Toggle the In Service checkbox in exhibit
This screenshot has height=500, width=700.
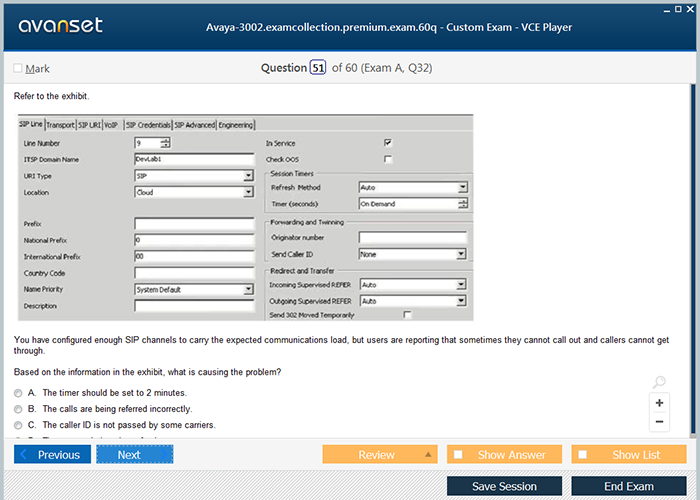click(x=388, y=143)
